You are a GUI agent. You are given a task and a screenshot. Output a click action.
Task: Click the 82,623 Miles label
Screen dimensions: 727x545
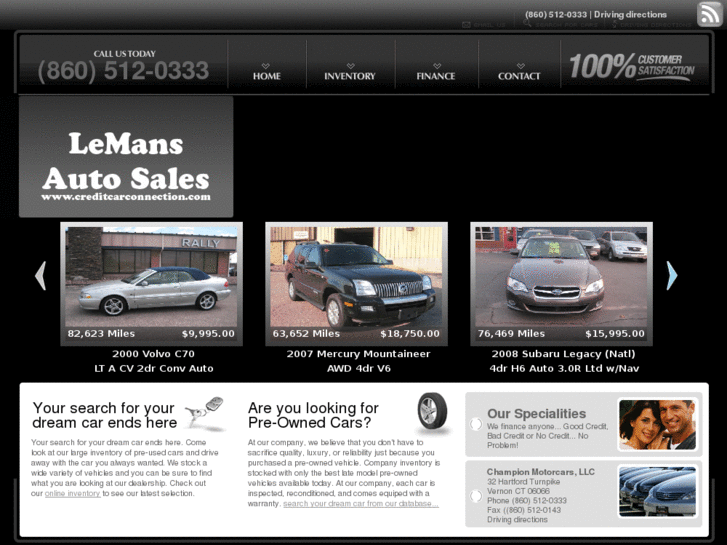(101, 333)
